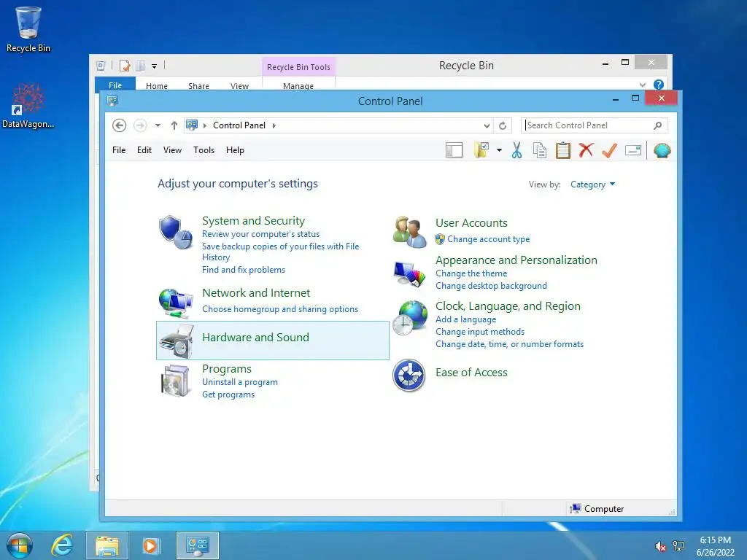Click the scissors Cut icon

516,150
